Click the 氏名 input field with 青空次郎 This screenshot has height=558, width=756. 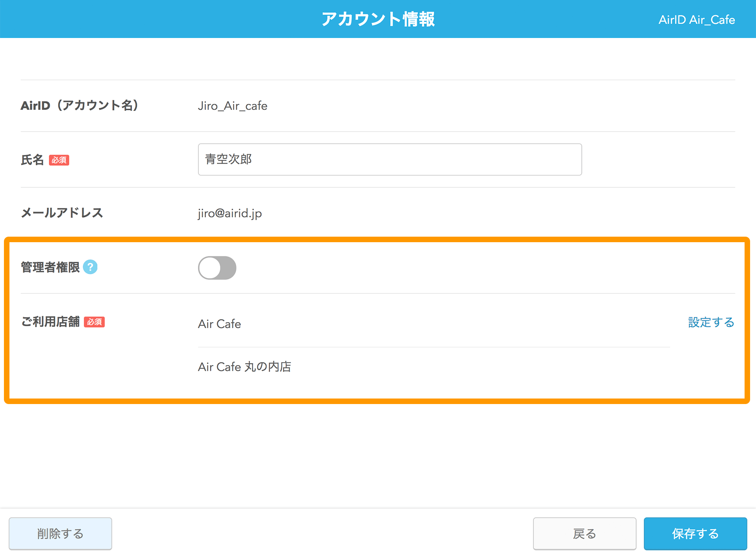point(390,159)
